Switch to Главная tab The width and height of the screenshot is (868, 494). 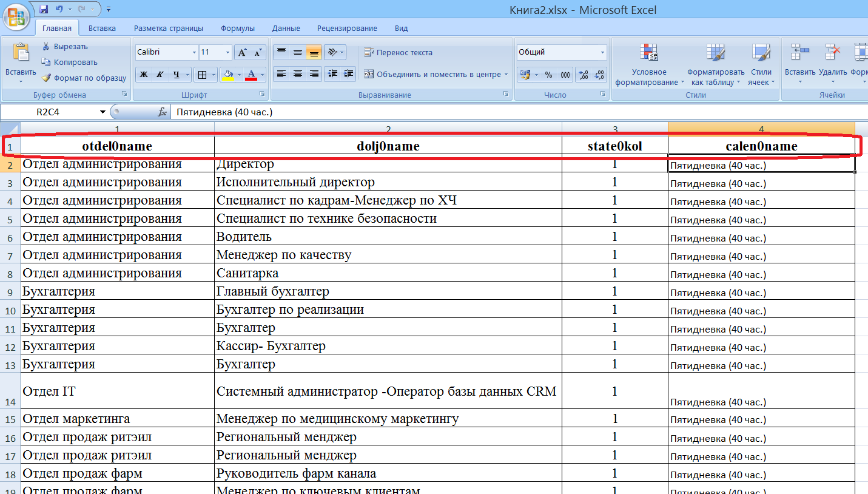coord(57,28)
